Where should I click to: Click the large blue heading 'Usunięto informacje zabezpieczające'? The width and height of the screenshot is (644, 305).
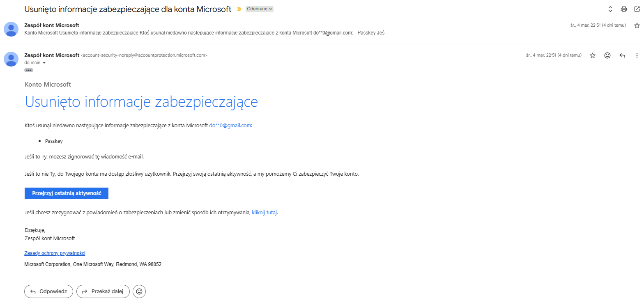click(x=141, y=102)
